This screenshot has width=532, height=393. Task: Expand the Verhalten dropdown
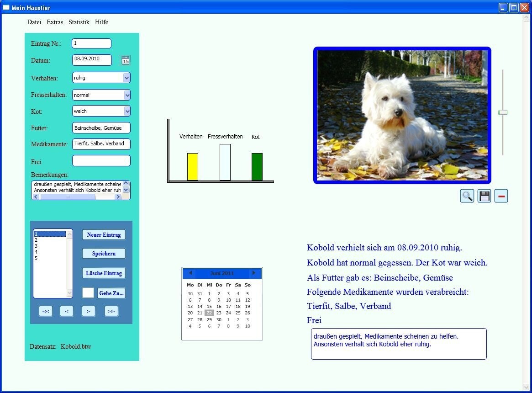(126, 78)
